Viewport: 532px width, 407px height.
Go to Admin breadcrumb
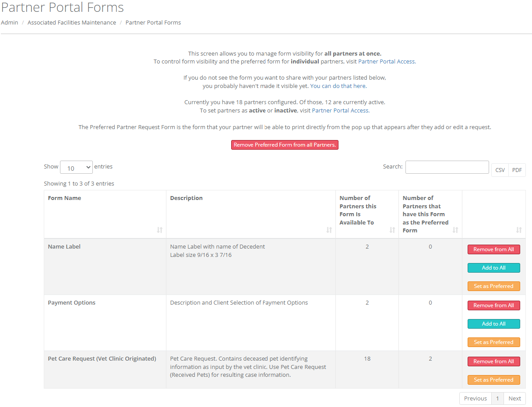10,23
